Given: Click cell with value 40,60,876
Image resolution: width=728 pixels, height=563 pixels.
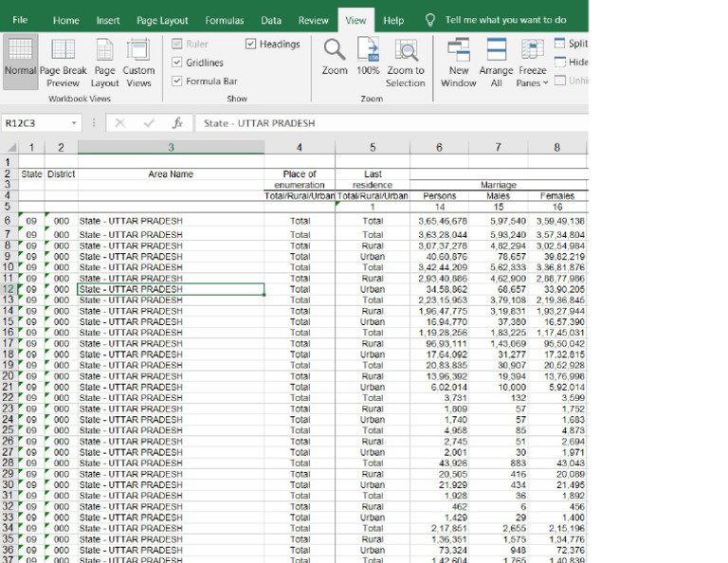Looking at the screenshot, I should pos(439,256).
